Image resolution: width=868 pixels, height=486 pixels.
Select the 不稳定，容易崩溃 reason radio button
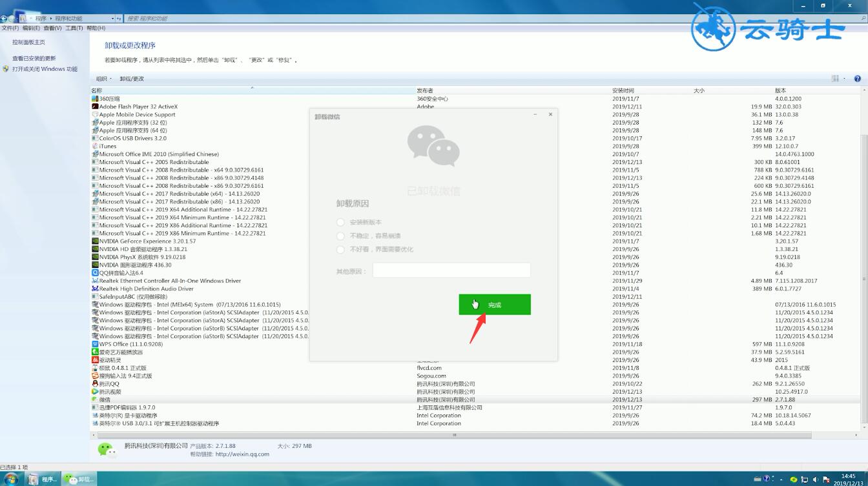[x=341, y=236]
